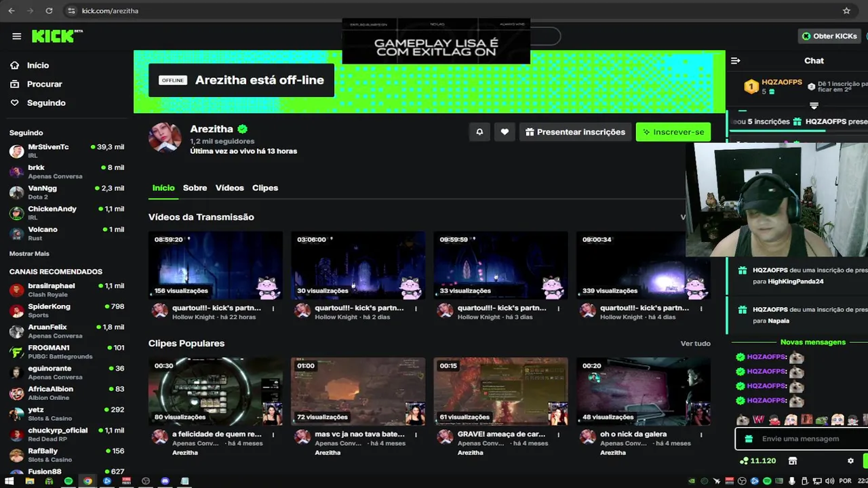The width and height of the screenshot is (868, 488).
Task: Open chuckyrp_official recommended channel
Action: pos(66,434)
